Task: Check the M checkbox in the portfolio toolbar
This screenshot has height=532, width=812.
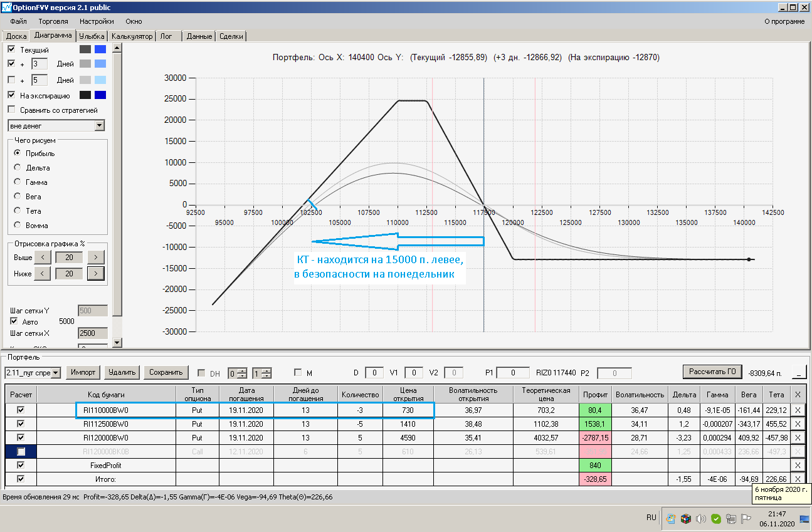Action: 297,373
